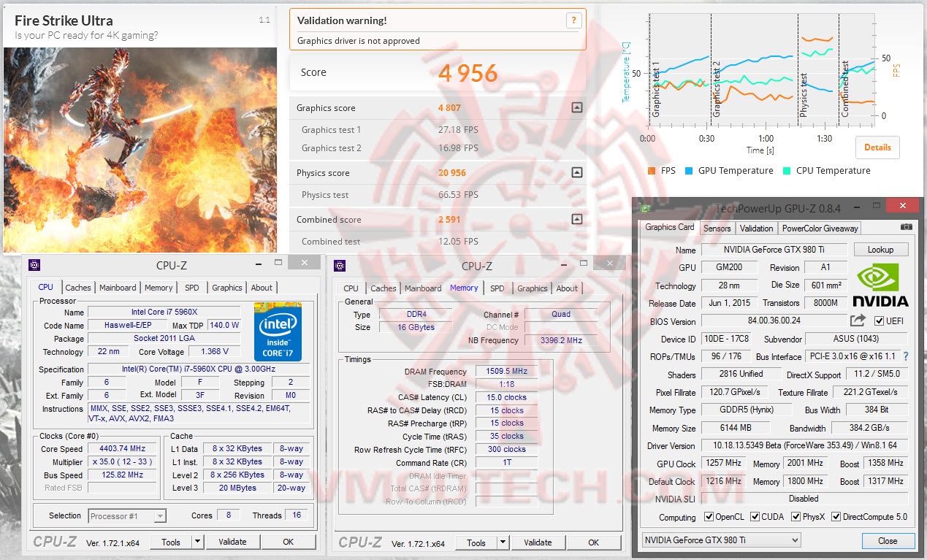Click the orange FPS legend swatch
927x560 pixels.
[652, 171]
